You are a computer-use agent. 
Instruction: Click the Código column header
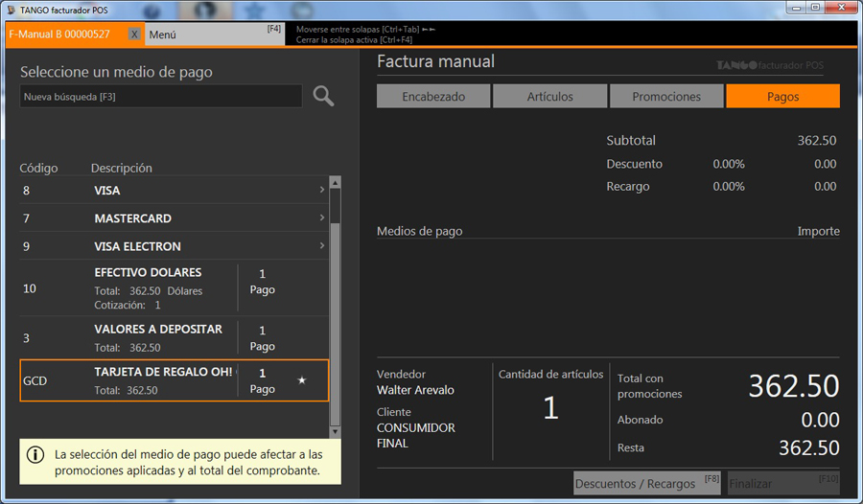pos(38,168)
